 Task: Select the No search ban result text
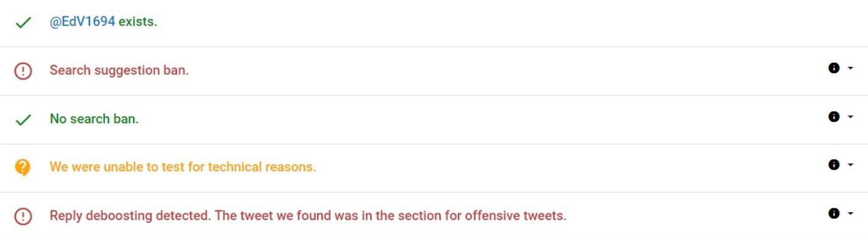coord(94,119)
